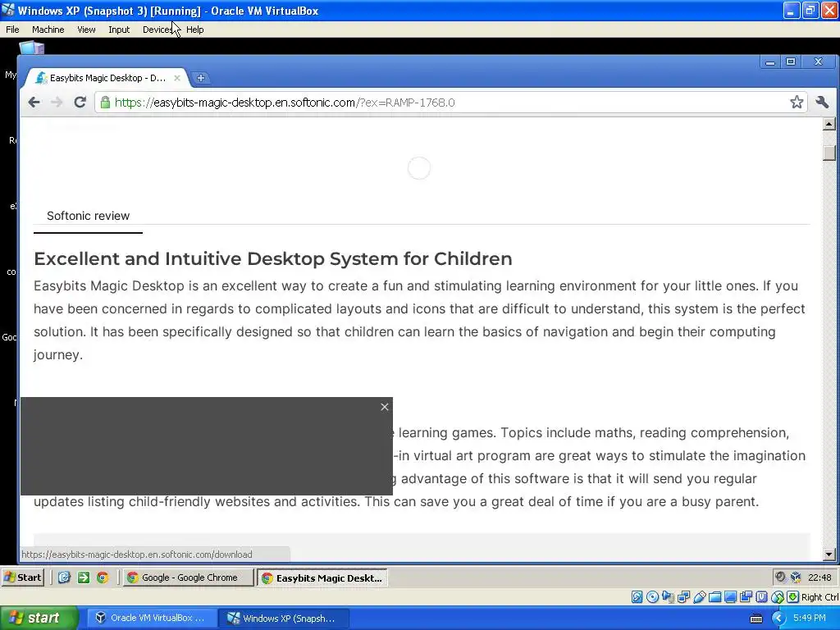Click the guest tray speaker icon
This screenshot has height=630, width=840.
point(780,577)
